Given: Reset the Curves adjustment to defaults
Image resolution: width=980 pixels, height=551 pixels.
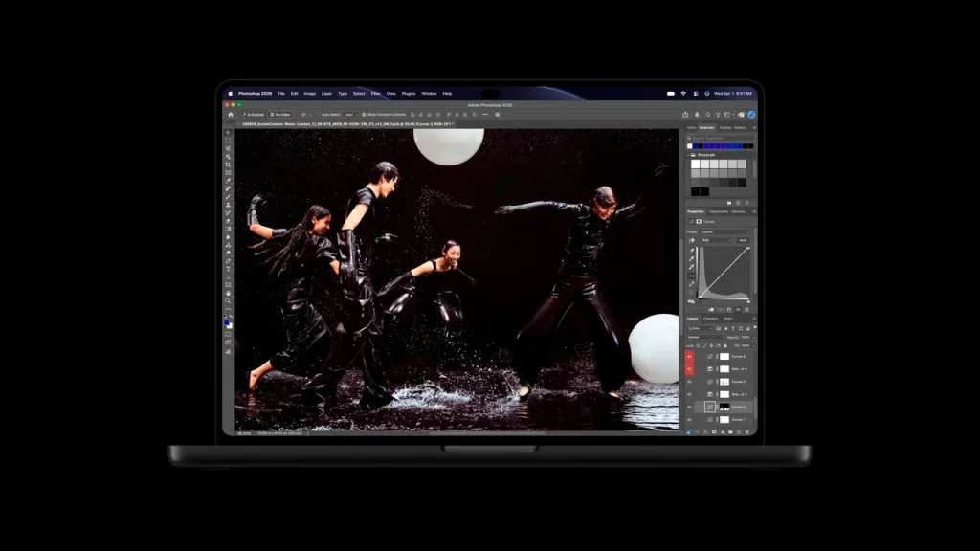Looking at the screenshot, I should click(728, 309).
